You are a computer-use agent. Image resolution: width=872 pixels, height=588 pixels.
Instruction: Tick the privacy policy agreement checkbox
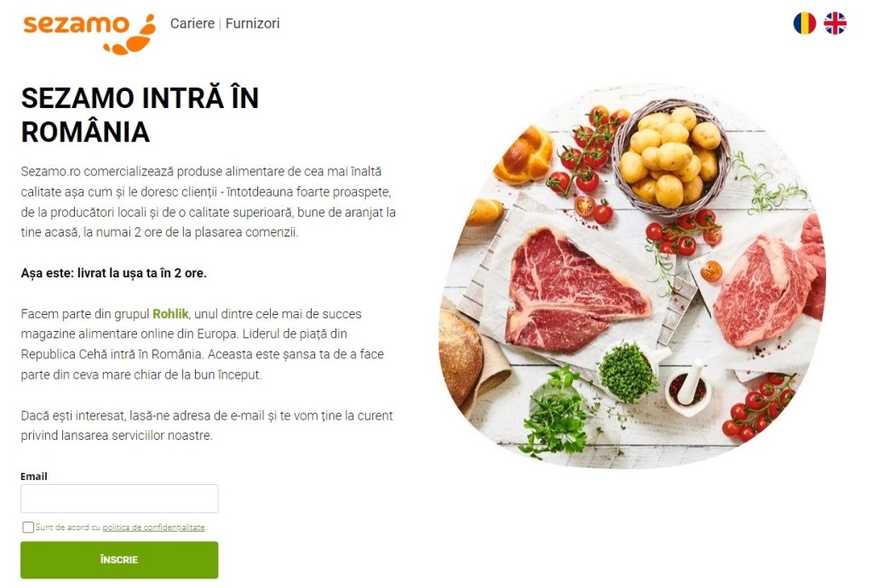28,527
